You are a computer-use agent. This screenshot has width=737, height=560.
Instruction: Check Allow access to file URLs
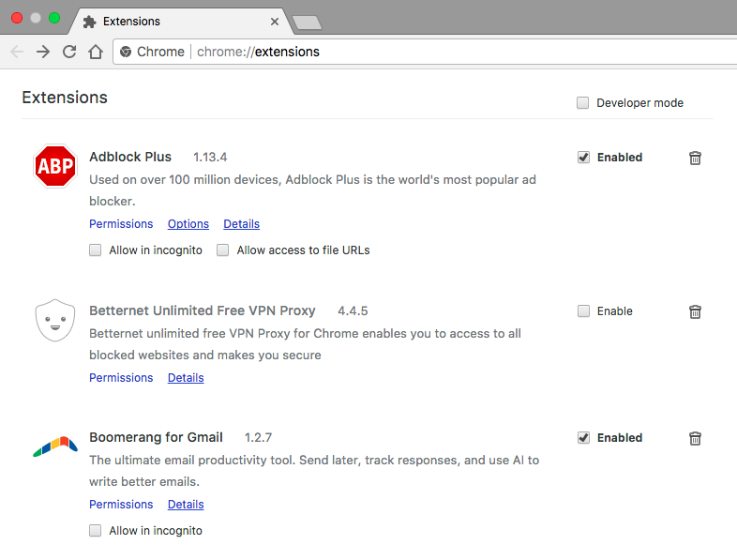pyautogui.click(x=223, y=250)
